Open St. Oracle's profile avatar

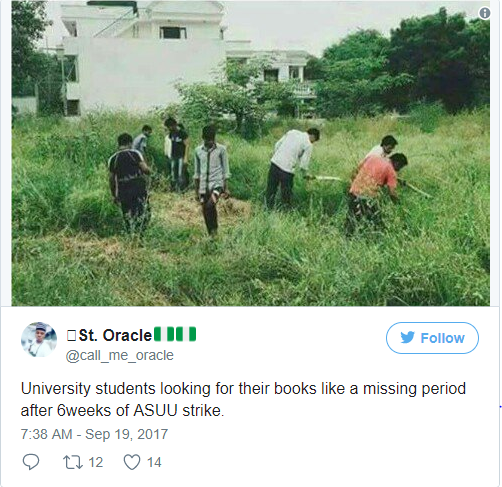39,339
